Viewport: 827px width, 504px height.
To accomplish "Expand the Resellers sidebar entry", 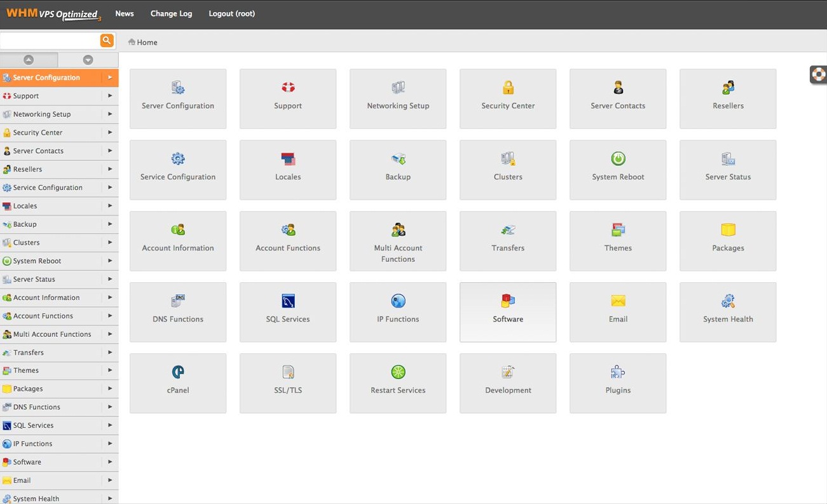I will [59, 169].
